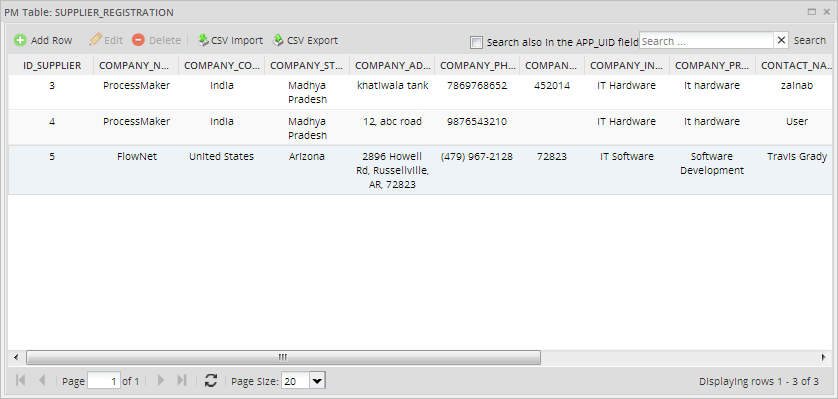Viewport: 838px width, 399px height.
Task: Click the page number input box
Action: [104, 381]
